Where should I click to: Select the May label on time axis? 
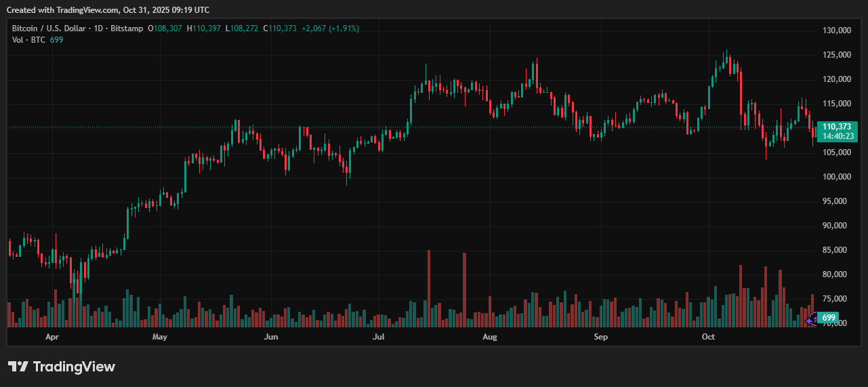tap(160, 337)
